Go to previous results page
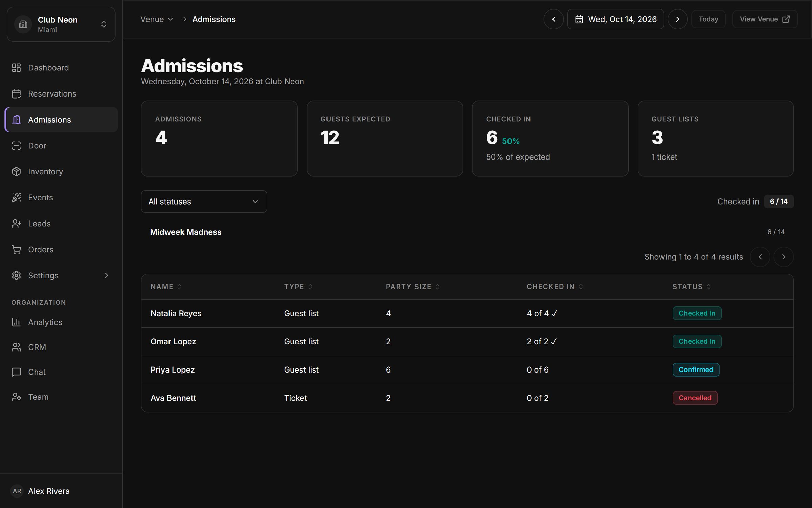 760,257
